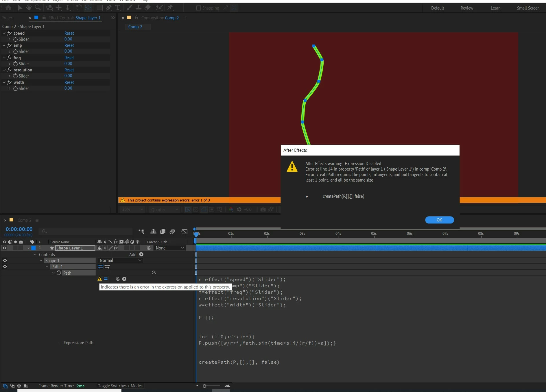Screen dimensions: 546x392
Task: Enable the Snapping checkbox
Action: pyautogui.click(x=198, y=8)
